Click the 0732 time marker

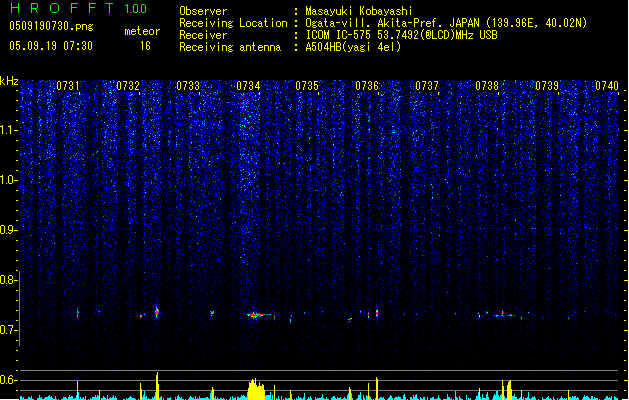[128, 86]
